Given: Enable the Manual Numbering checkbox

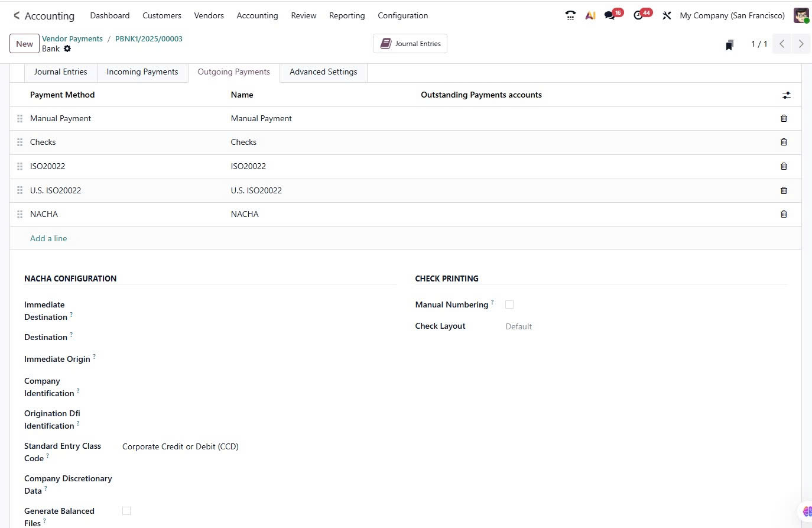Looking at the screenshot, I should pyautogui.click(x=509, y=305).
